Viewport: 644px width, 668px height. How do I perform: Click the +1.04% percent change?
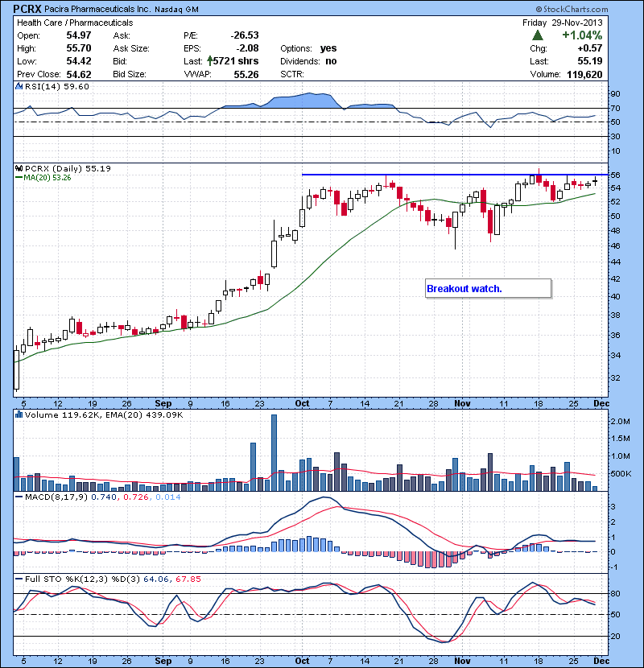[x=582, y=35]
